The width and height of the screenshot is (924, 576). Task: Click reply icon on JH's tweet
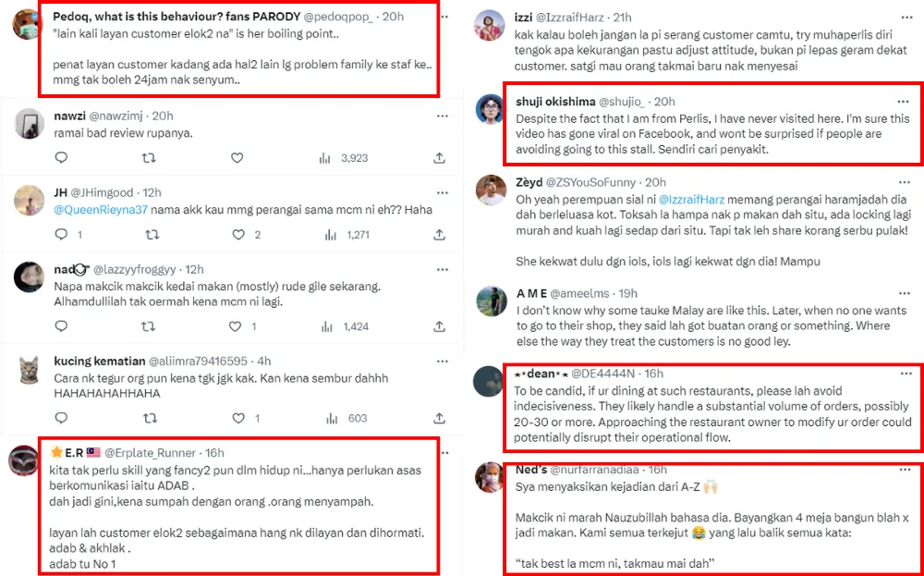click(62, 235)
